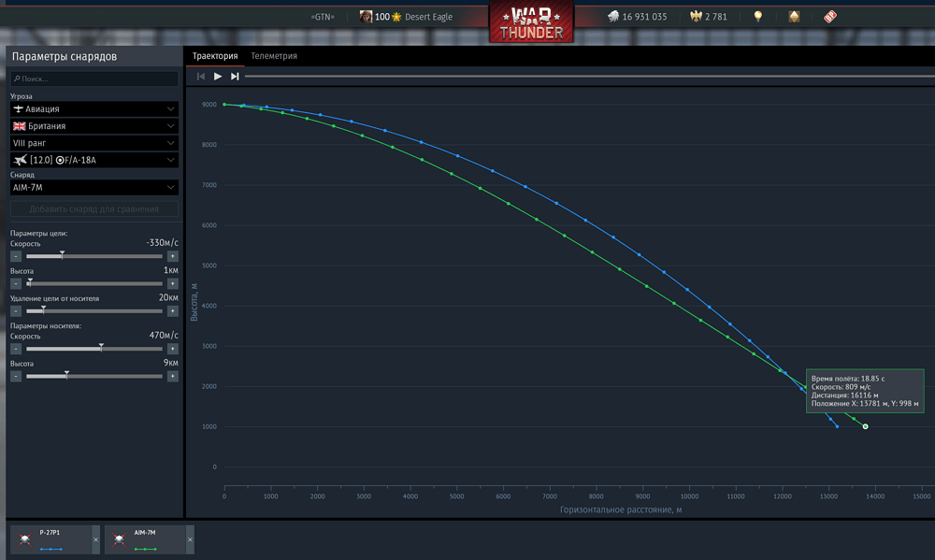Open the gold chevron rank icon

[794, 17]
